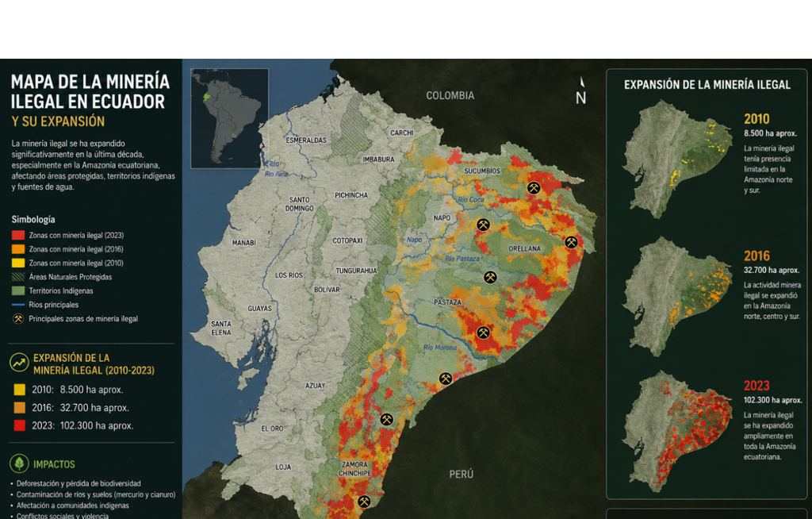The height and width of the screenshot is (519, 812).
Task: Click the mining marker in Sucumbíos province
Action: coord(534,188)
